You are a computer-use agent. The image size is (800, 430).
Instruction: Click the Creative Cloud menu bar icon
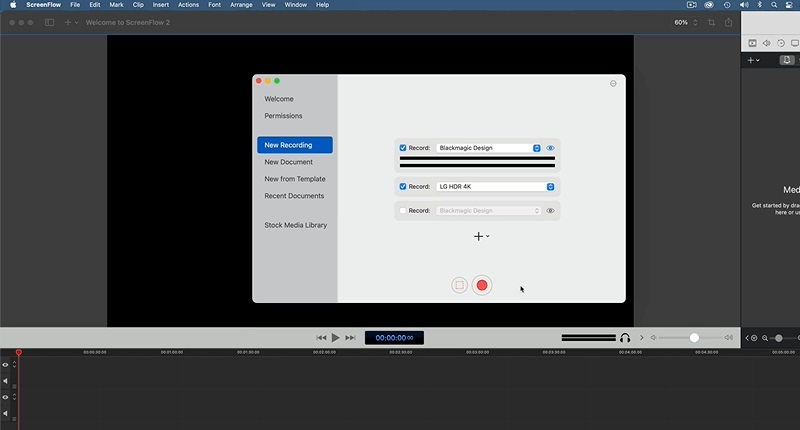tap(709, 5)
